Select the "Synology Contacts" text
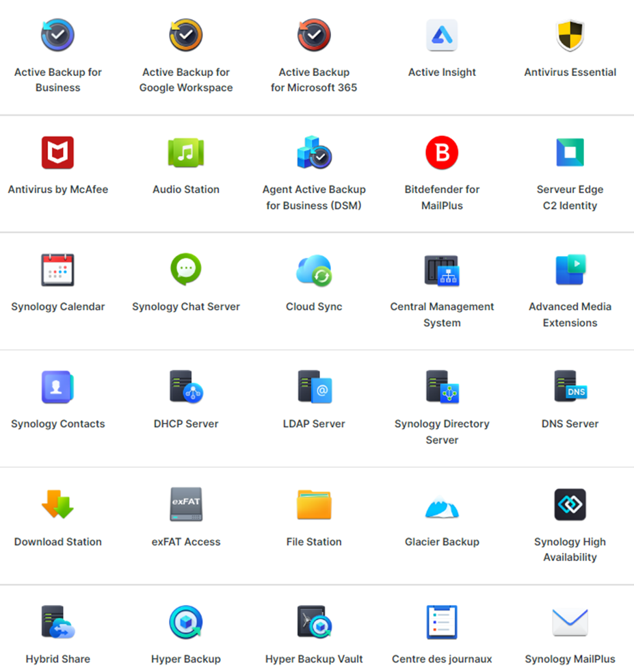Screen dimensions: 634x672 pos(58,424)
